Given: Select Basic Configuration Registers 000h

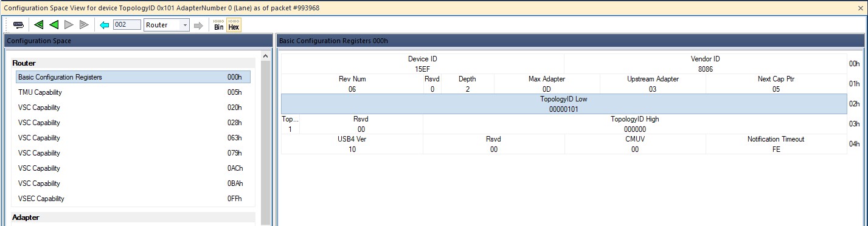Looking at the screenshot, I should (x=133, y=77).
